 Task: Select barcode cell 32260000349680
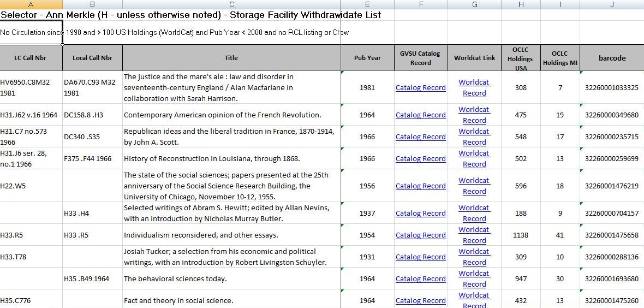click(611, 115)
